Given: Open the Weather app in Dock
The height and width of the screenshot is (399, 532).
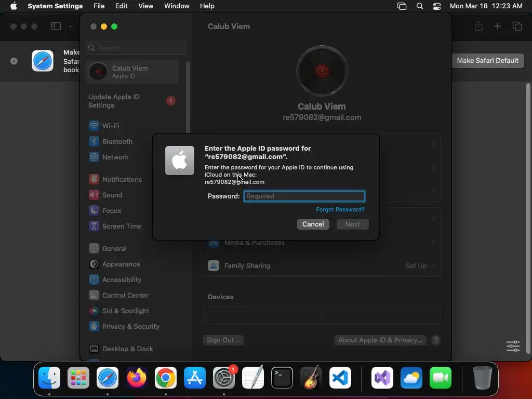Looking at the screenshot, I should click(x=411, y=378).
